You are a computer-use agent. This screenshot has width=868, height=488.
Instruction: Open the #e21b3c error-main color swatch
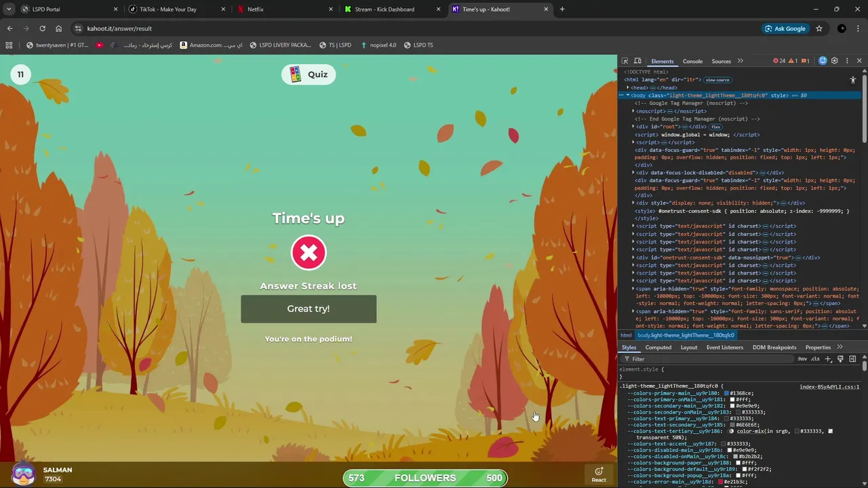(722, 482)
